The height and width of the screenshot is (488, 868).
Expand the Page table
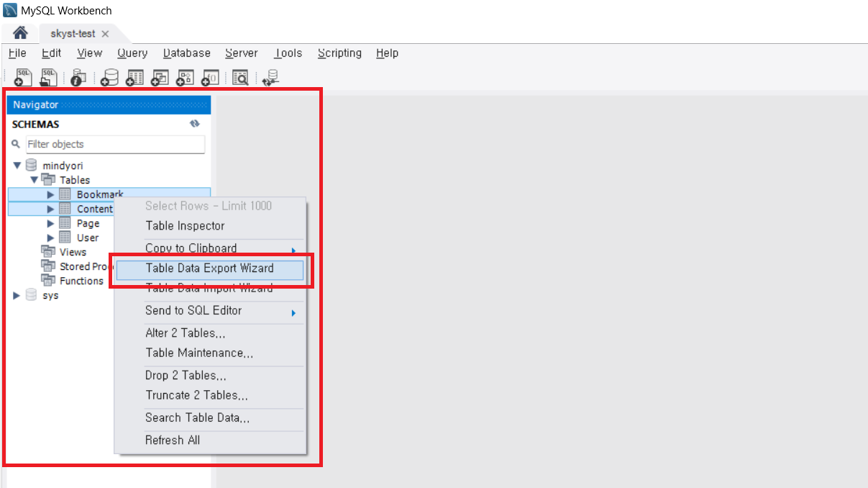[x=50, y=223]
